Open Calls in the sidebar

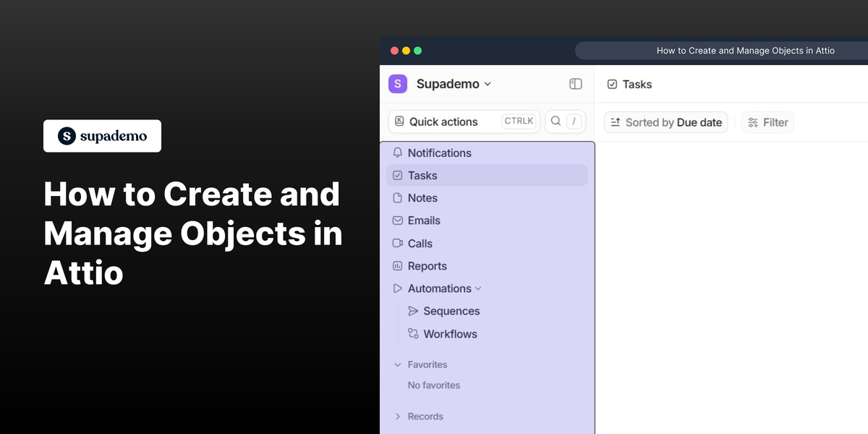pos(488,243)
